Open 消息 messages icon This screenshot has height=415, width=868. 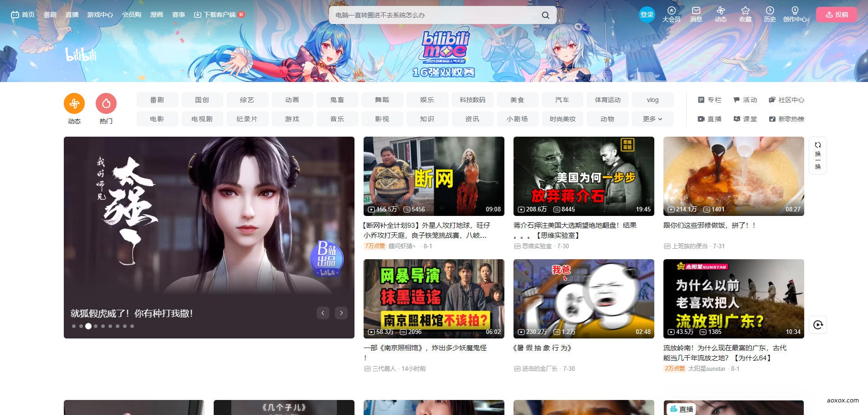(x=696, y=15)
